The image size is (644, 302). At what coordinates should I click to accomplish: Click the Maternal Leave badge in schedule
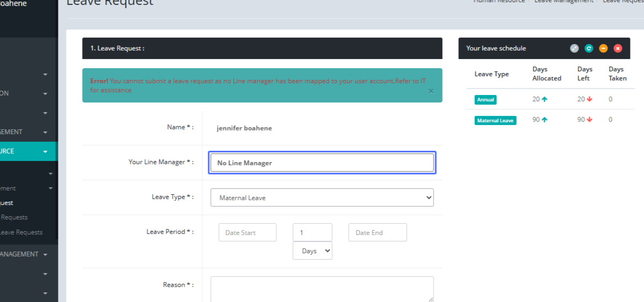(495, 121)
